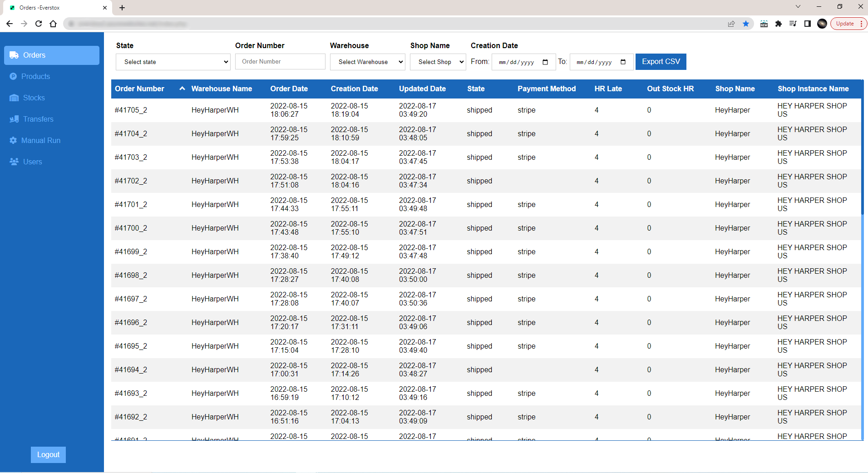Click the To date input field
This screenshot has height=473, width=868.
[602, 62]
